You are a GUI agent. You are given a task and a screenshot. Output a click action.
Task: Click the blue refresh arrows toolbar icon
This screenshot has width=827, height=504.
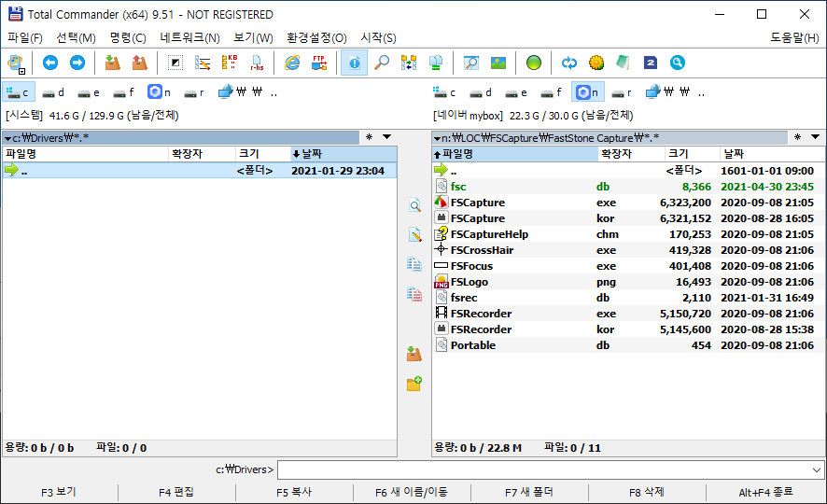pos(569,63)
